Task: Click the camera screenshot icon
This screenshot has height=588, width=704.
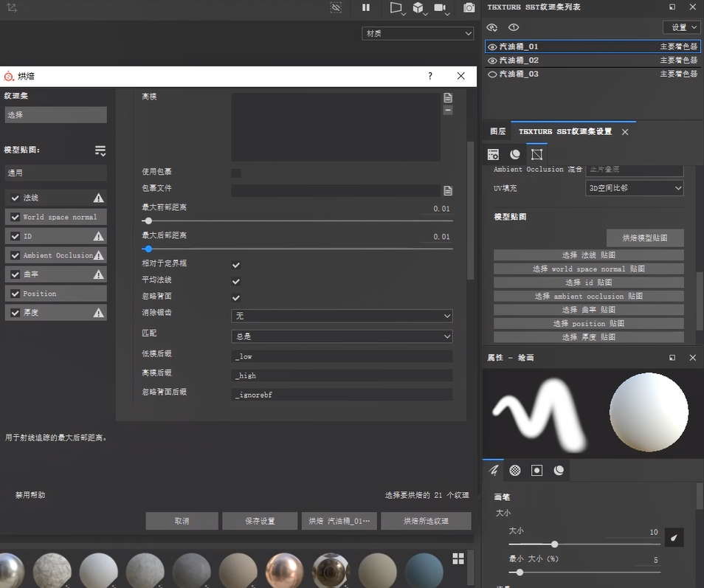Action: tap(469, 7)
